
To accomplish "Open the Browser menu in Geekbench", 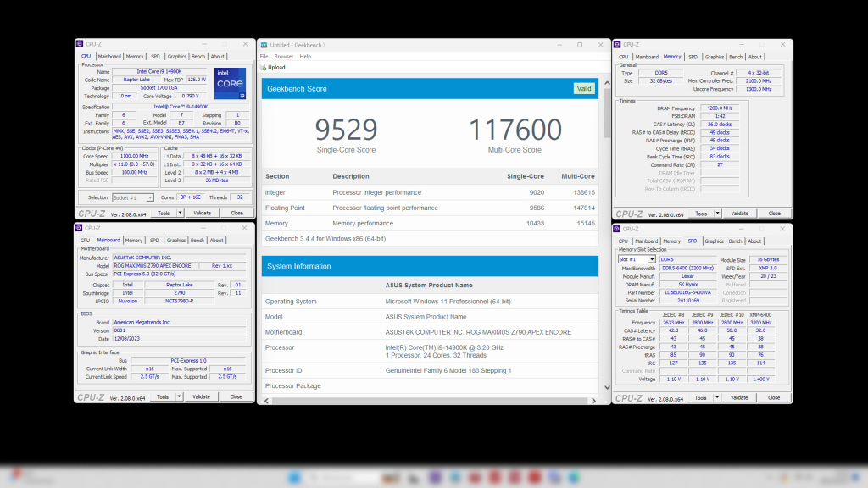I will (x=283, y=57).
